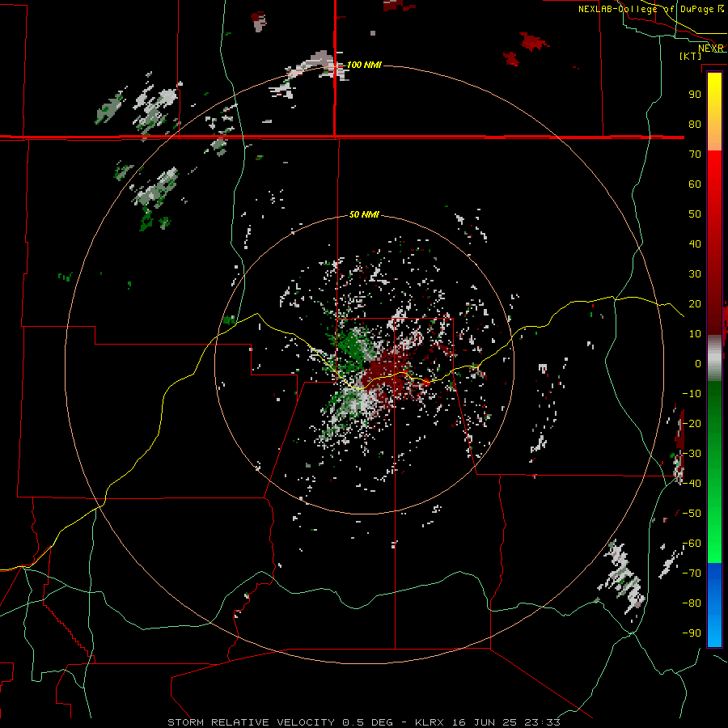Click the 0 value on the velocity scale
The image size is (728, 728).
pos(698,363)
